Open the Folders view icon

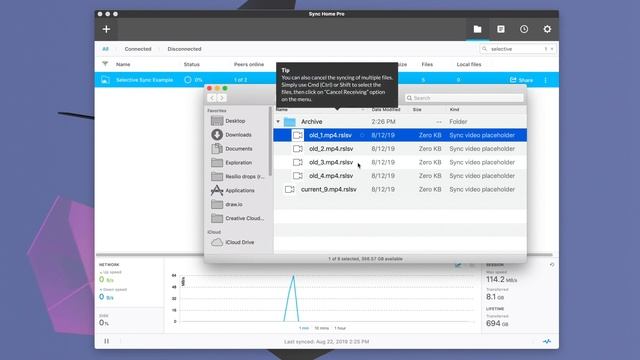[x=477, y=29]
